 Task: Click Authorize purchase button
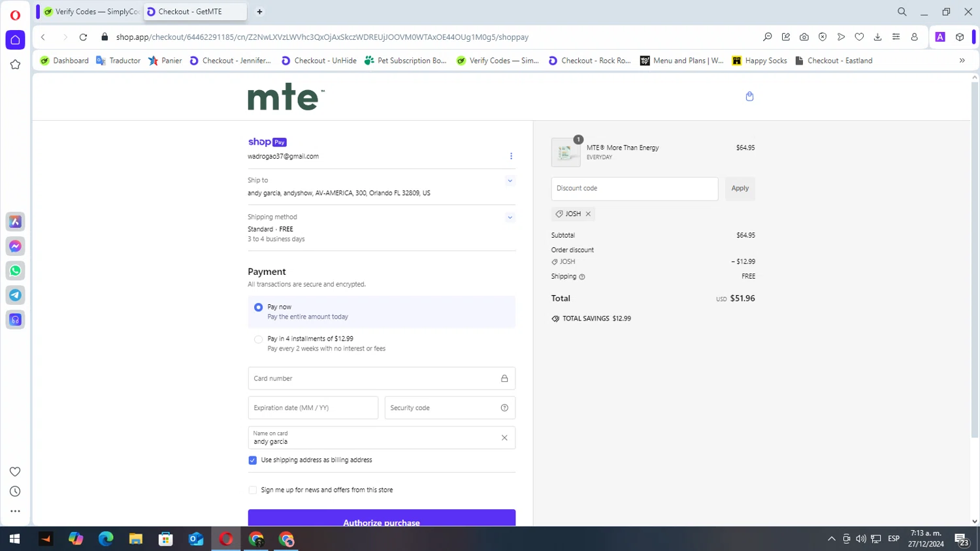(382, 518)
